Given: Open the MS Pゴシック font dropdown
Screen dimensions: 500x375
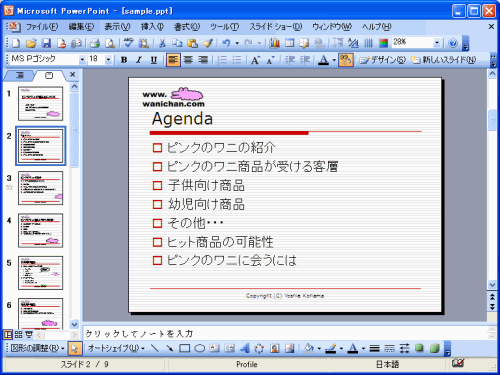Looking at the screenshot, I should point(82,60).
